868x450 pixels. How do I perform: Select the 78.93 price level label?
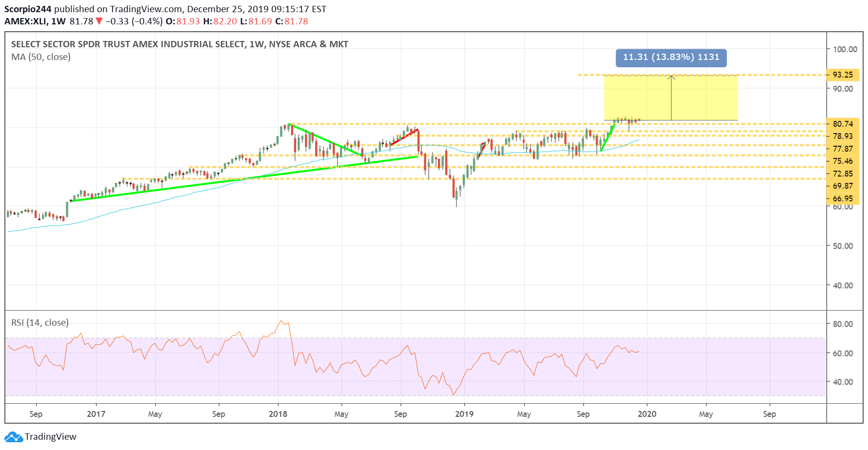click(x=843, y=136)
